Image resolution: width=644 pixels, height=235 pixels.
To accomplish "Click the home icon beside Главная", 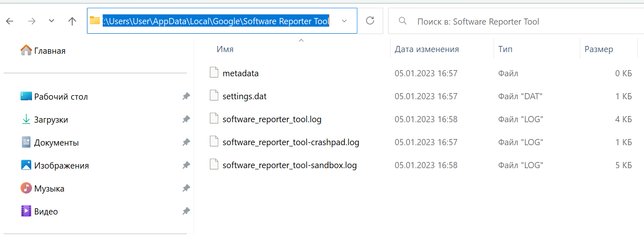I will tap(26, 50).
